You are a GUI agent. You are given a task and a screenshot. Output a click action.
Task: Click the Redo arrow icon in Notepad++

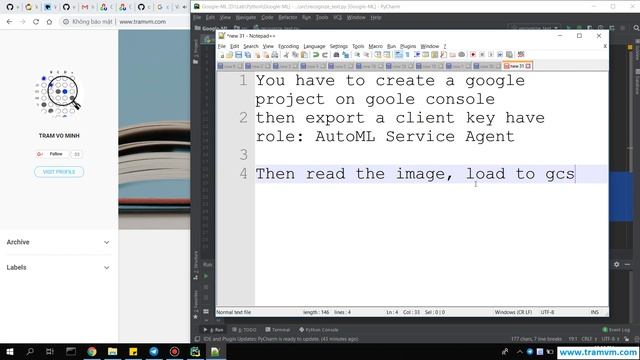[325, 55]
